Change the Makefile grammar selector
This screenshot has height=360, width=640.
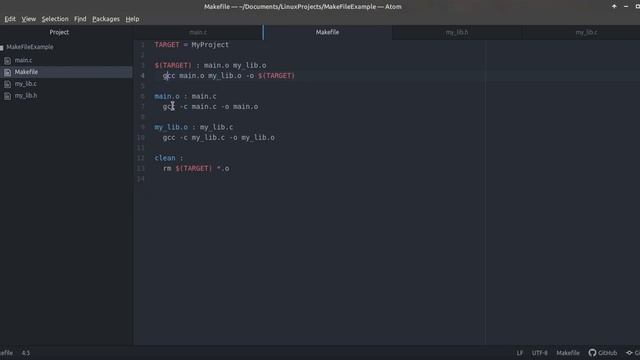[x=568, y=353]
